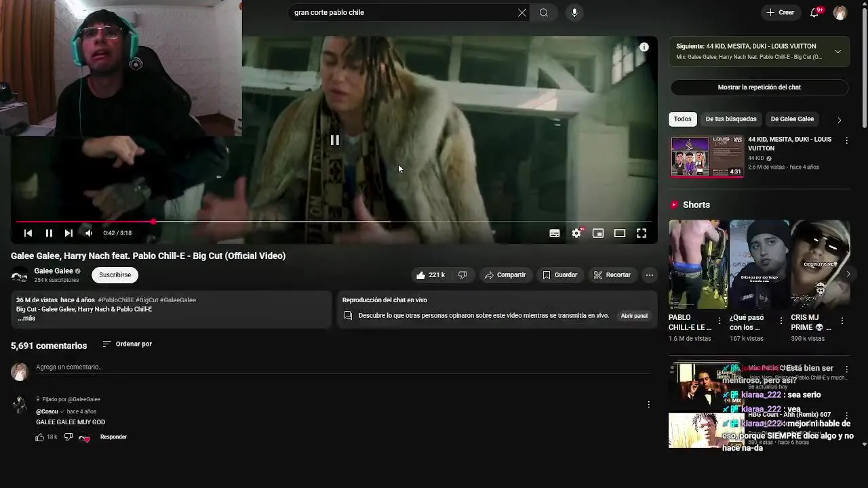This screenshot has width=868, height=488.
Task: Open 44 KID channel name link
Action: [756, 159]
